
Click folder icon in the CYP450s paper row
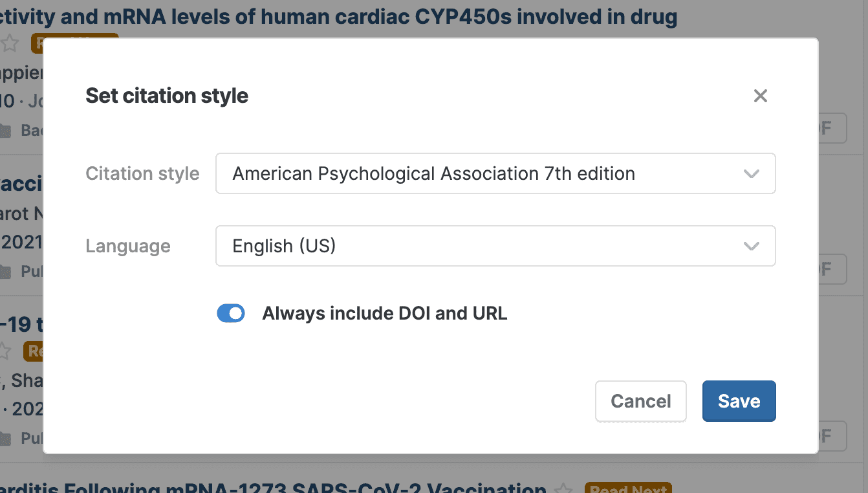pos(5,131)
